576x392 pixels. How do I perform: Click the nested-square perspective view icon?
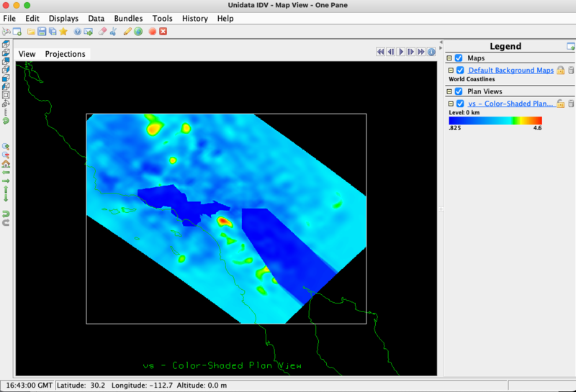pyautogui.click(x=6, y=95)
